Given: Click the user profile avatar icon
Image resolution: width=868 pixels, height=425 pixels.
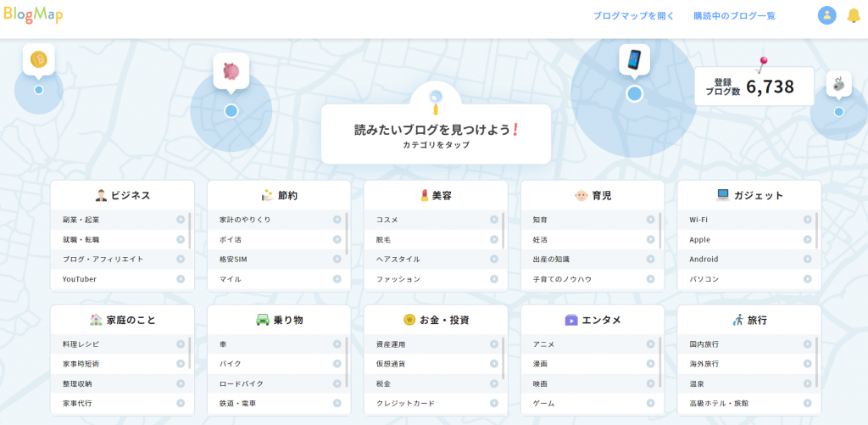Looking at the screenshot, I should tap(826, 16).
